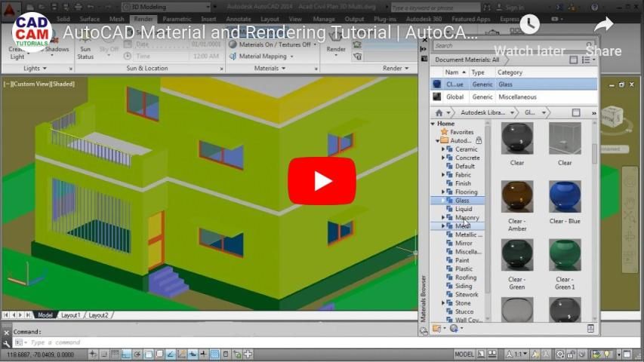Image resolution: width=644 pixels, height=362 pixels.
Task: Click the Watch later clock icon
Action: pyautogui.click(x=529, y=25)
